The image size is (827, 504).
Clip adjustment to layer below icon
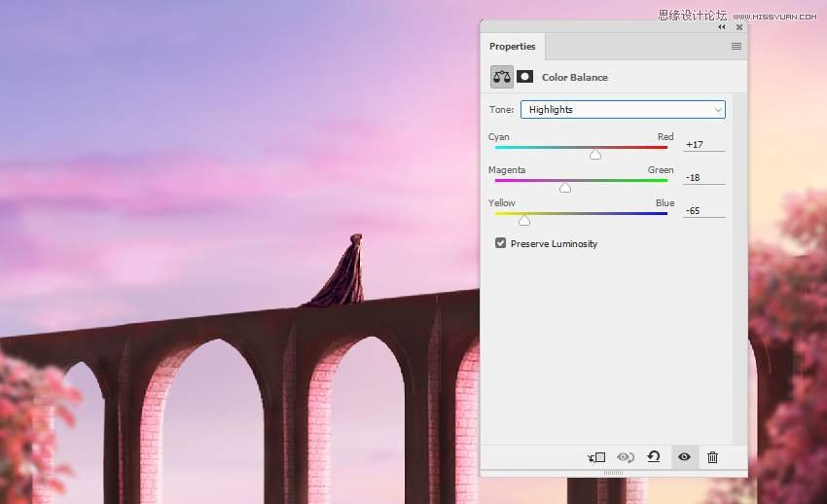click(x=596, y=457)
